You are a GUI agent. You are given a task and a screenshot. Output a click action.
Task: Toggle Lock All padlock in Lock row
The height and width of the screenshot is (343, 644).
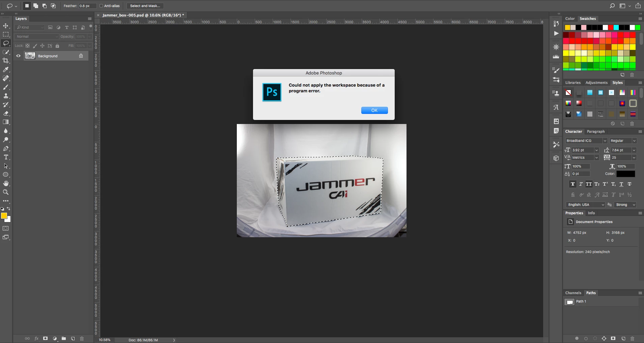pos(57,46)
